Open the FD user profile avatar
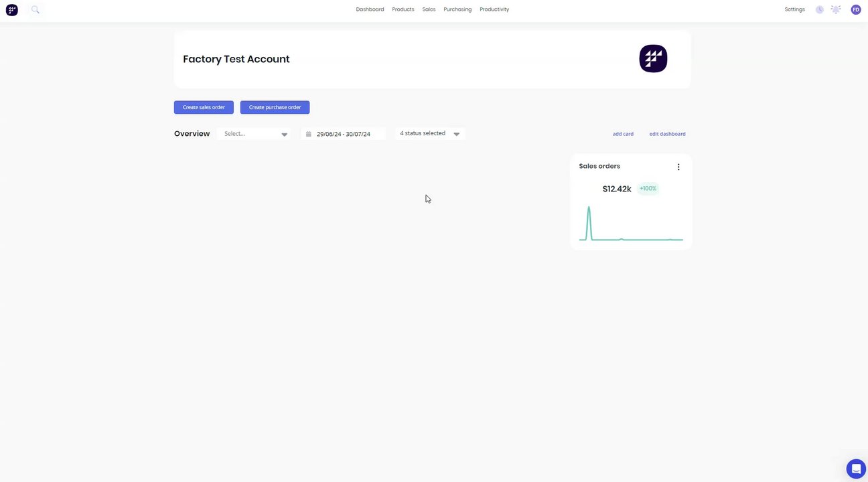Viewport: 868px width, 482px height. 856,9
